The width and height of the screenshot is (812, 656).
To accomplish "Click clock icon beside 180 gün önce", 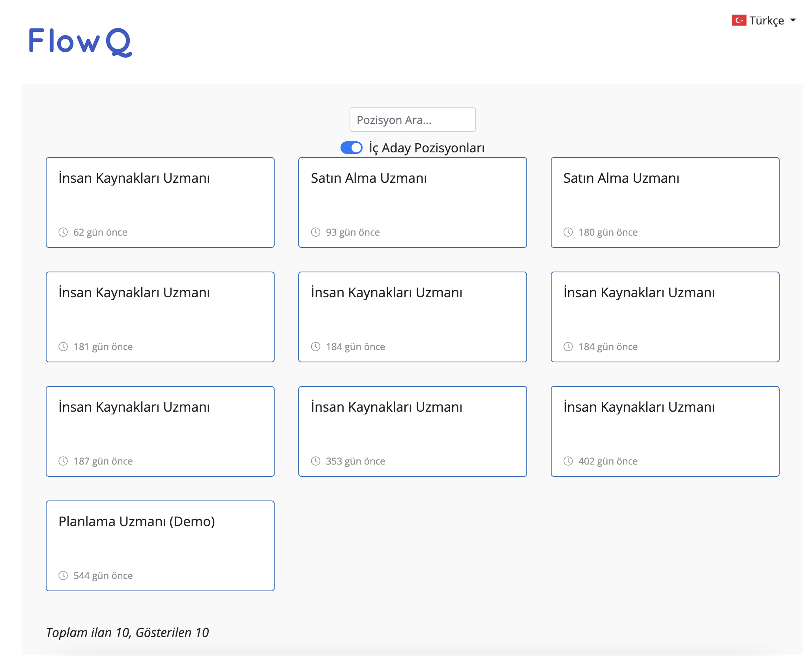I will [x=568, y=232].
